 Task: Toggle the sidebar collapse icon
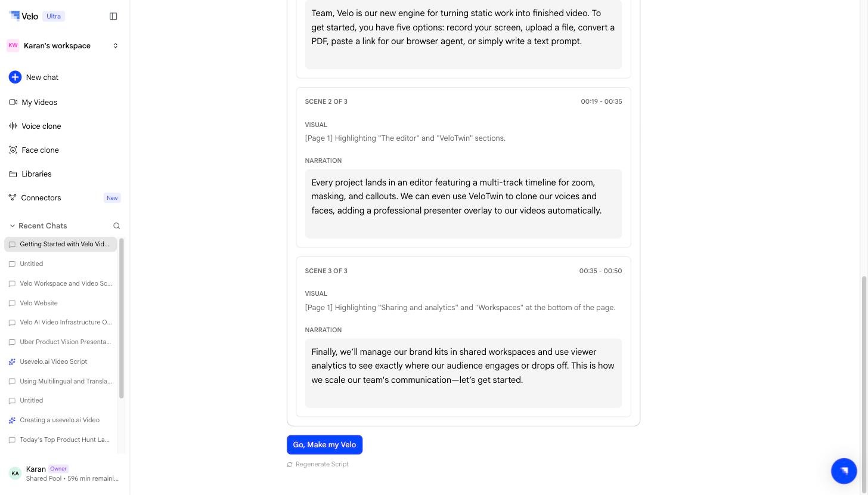(x=113, y=16)
